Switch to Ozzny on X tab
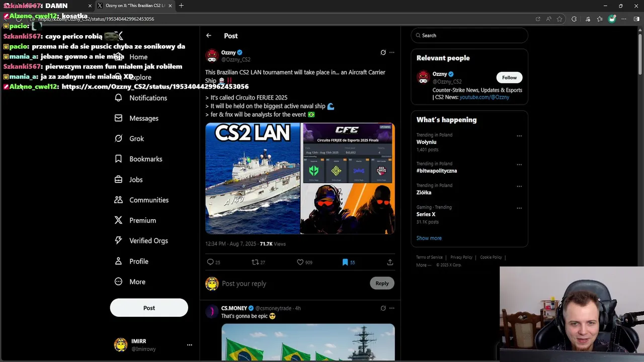This screenshot has height=362, width=644. (x=135, y=6)
